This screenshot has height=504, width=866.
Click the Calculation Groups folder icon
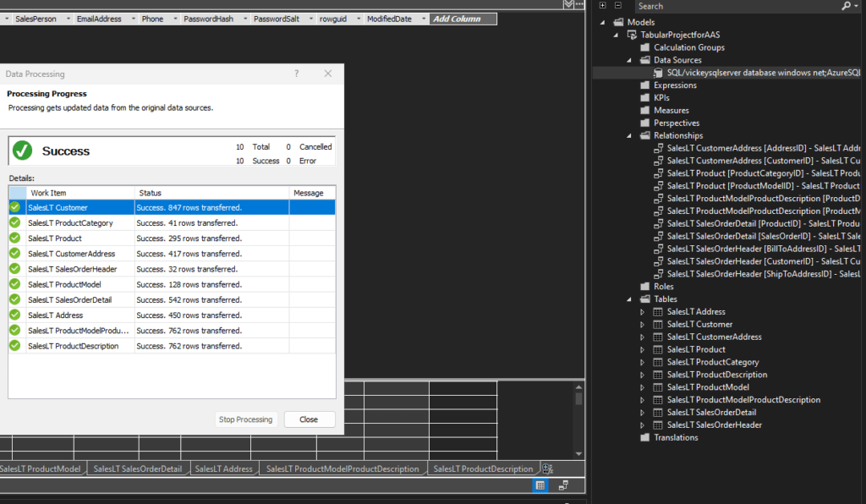tap(644, 47)
